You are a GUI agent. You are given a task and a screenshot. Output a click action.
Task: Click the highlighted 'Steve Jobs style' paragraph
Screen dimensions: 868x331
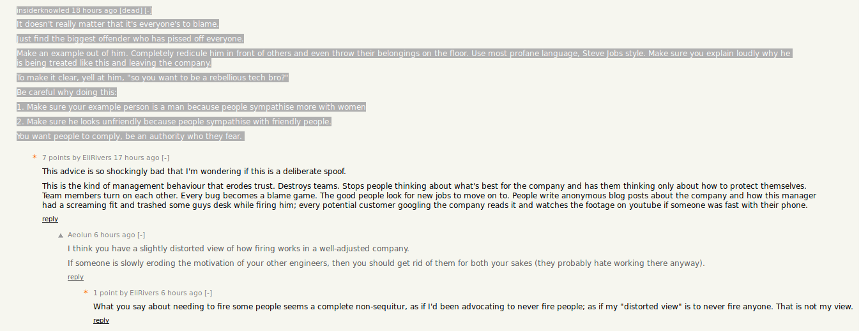tap(404, 58)
